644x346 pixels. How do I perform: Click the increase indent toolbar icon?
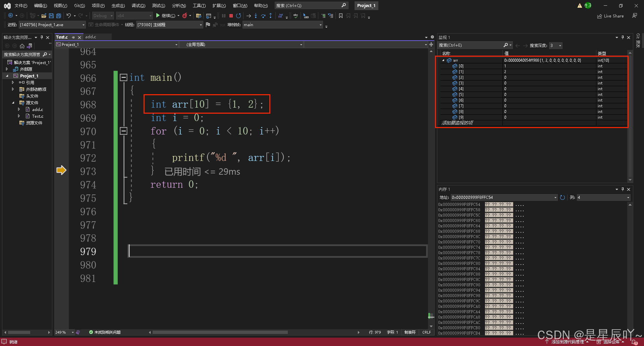[x=323, y=15]
